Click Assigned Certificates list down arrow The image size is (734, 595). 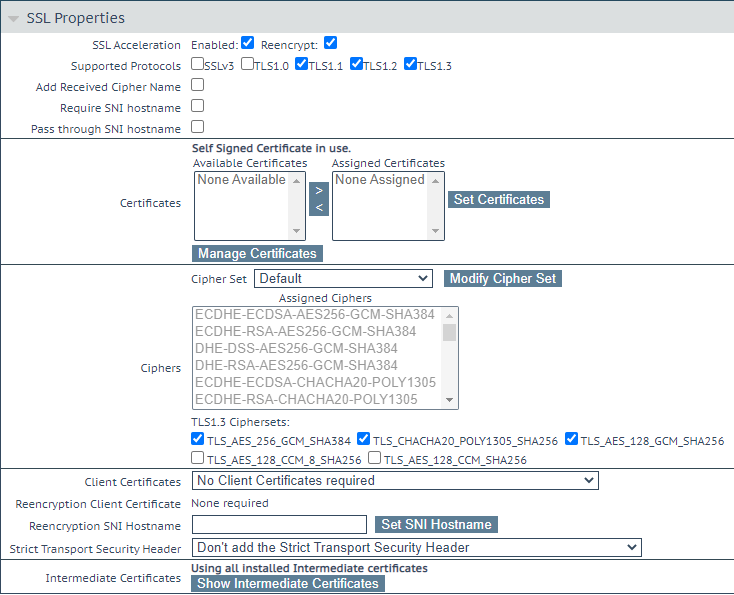click(435, 231)
